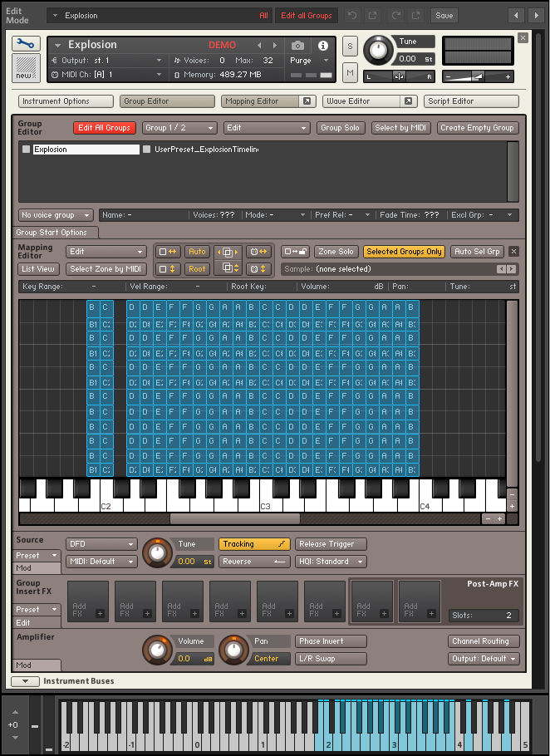Click the undo arrow in the Edit Mode bar
Screen dimensions: 550x756
[352, 16]
